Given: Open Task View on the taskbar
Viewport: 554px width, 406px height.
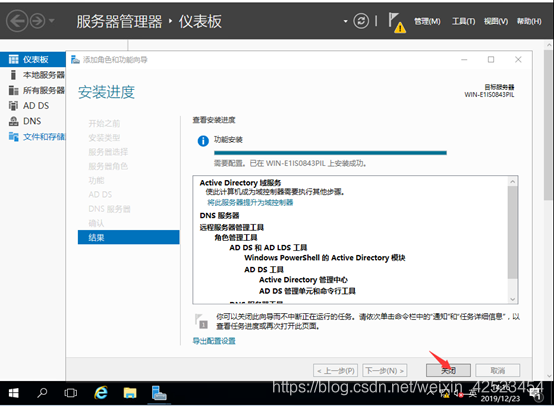Looking at the screenshot, I should tap(71, 393).
